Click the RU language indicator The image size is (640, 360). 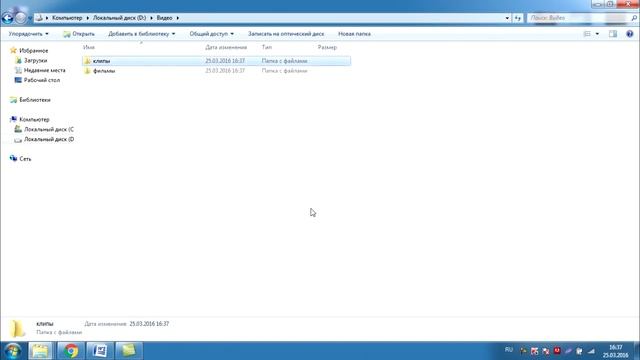(509, 350)
